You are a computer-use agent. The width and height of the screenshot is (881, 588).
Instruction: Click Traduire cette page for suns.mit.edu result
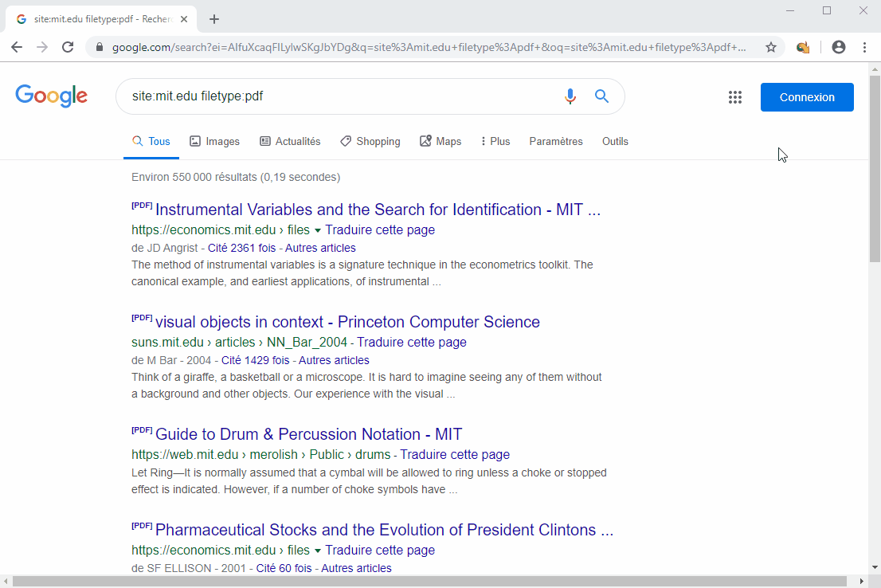point(412,343)
